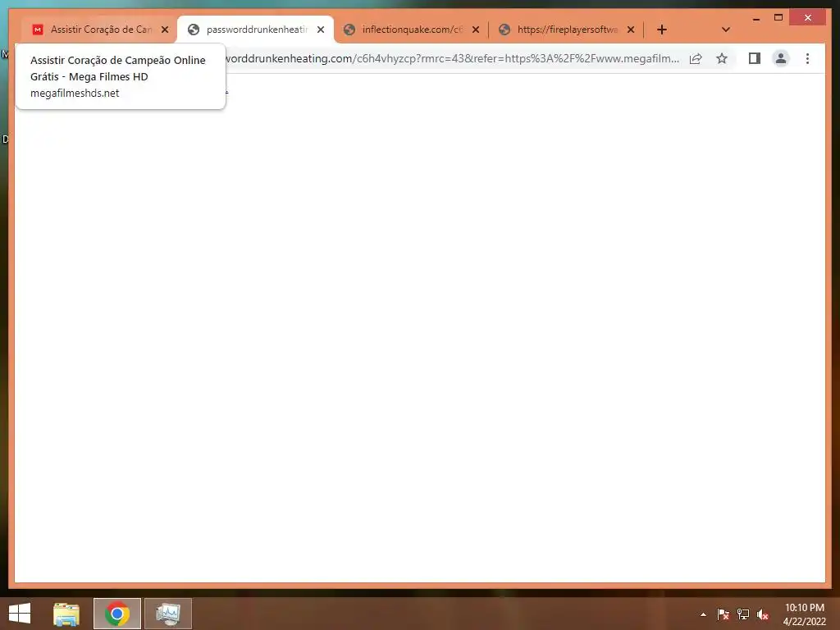
Task: Click the Mega Filmes favicon on first tab
Action: pyautogui.click(x=38, y=30)
